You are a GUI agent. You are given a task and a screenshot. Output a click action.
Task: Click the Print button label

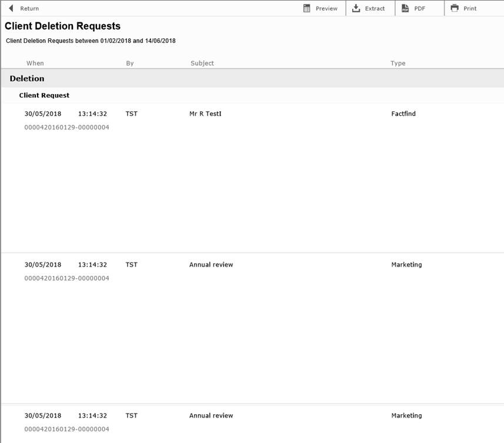(470, 9)
